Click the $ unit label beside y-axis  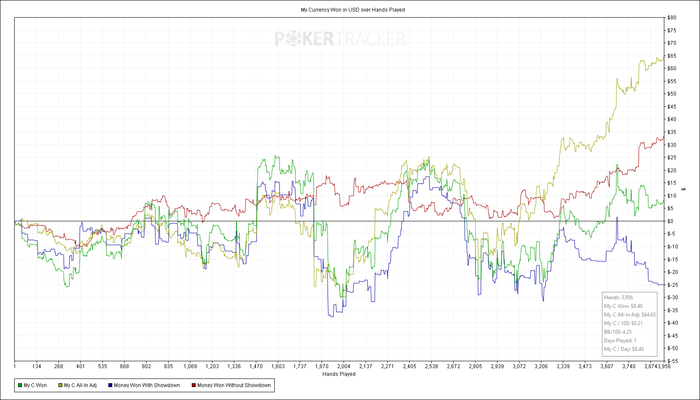684,190
